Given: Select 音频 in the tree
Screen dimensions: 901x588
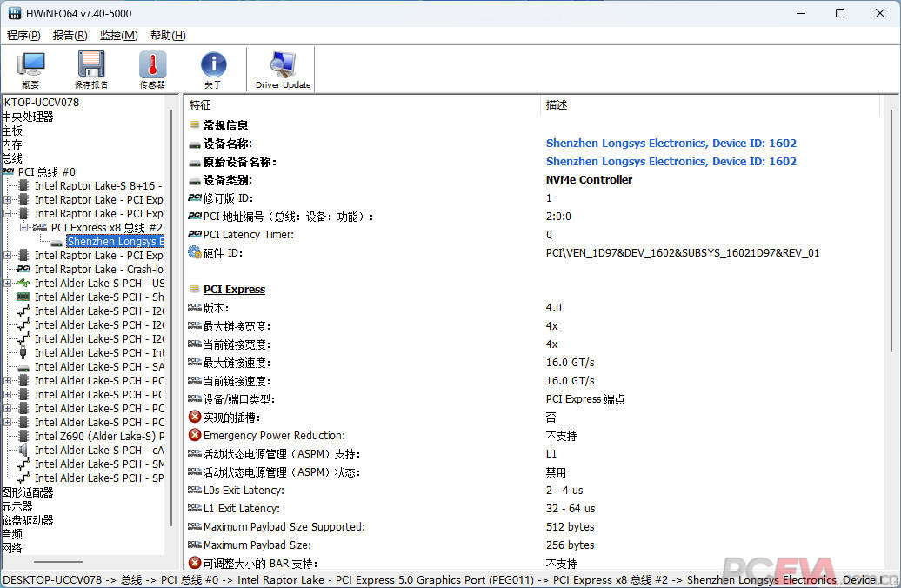Looking at the screenshot, I should (12, 534).
